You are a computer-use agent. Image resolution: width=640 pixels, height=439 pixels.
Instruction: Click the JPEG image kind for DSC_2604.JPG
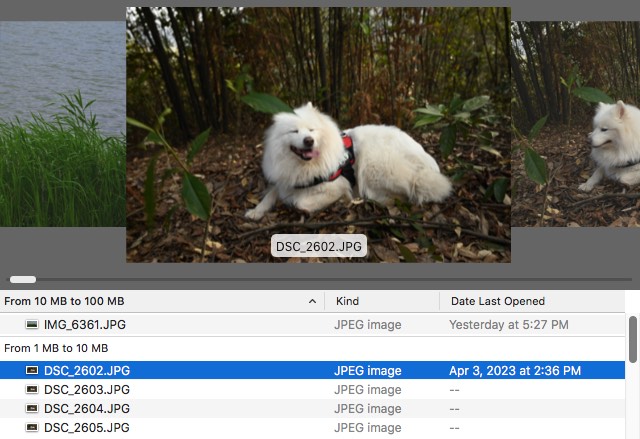[x=367, y=408]
